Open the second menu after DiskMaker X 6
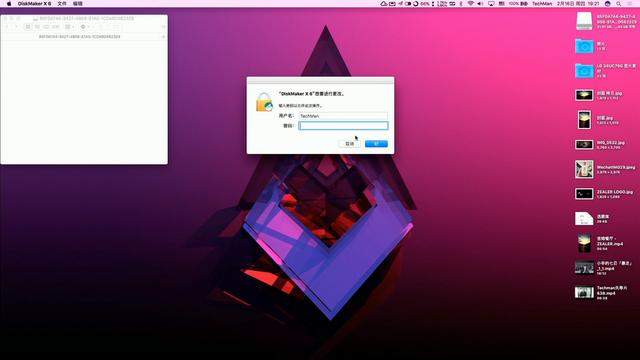 tap(62, 3)
